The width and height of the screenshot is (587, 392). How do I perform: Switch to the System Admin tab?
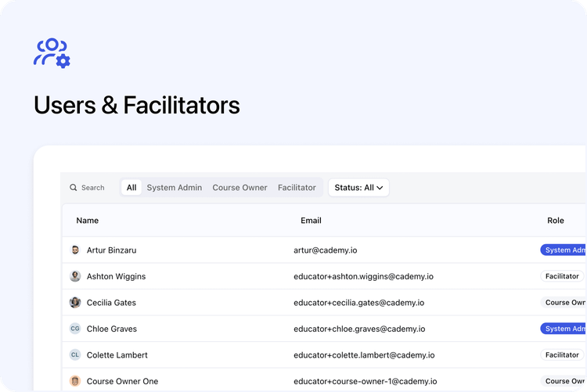[x=175, y=188]
